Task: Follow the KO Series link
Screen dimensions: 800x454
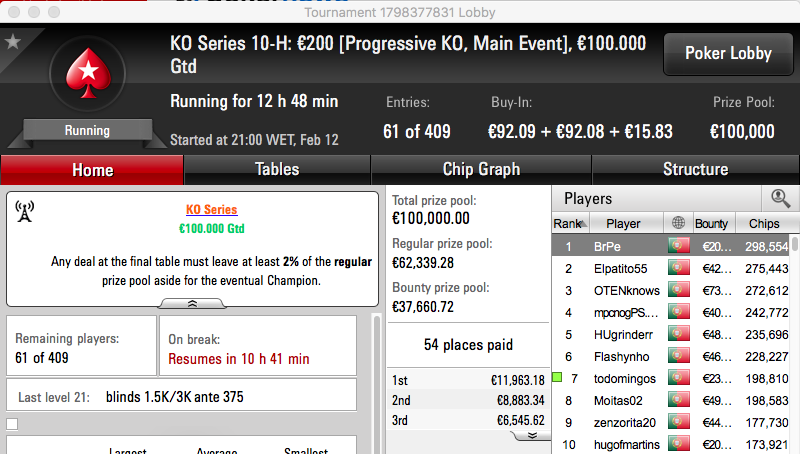Action: [211, 210]
